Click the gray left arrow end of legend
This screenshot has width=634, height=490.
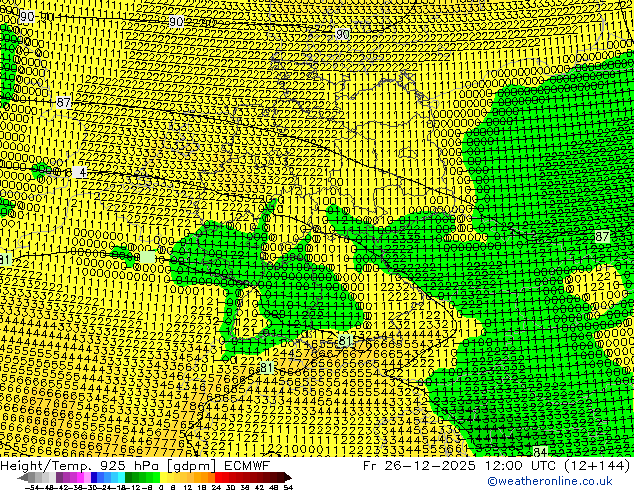click(23, 477)
